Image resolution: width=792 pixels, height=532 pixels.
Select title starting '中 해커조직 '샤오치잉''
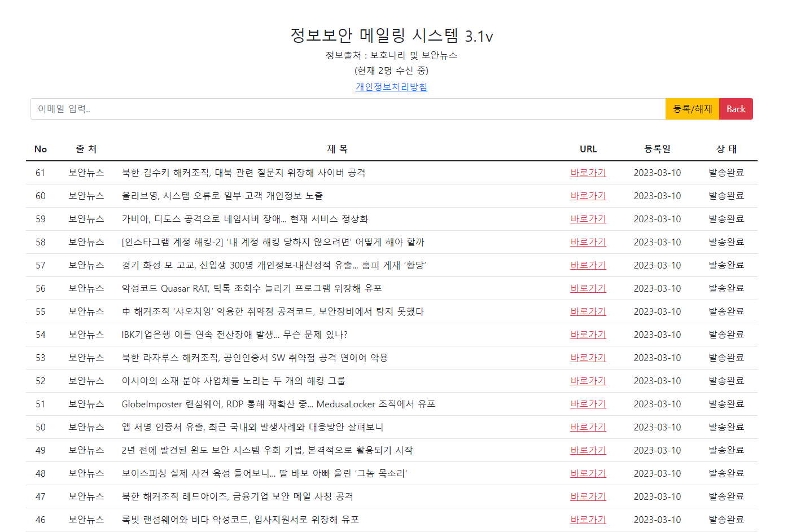pyautogui.click(x=273, y=311)
